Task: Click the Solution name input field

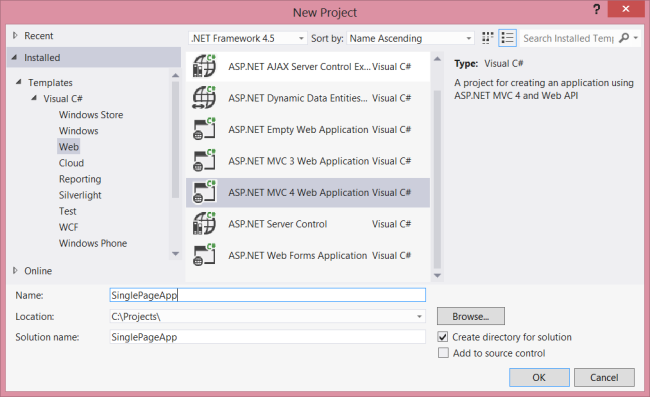Action: click(x=267, y=337)
